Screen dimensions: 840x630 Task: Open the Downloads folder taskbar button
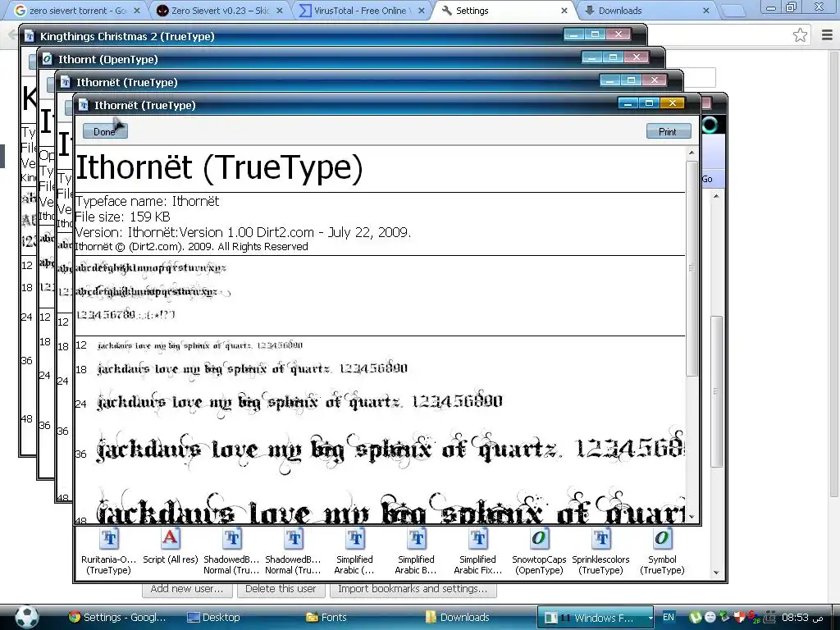click(458, 617)
